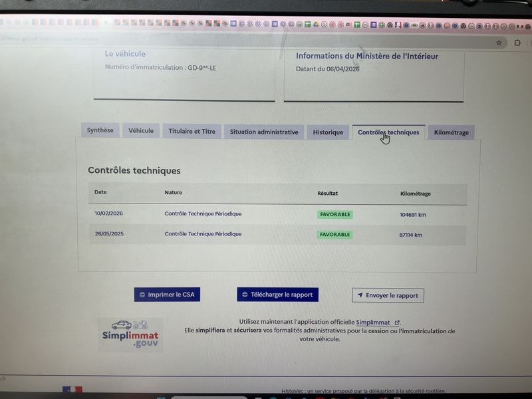Open the Kilométrage tab
Image resolution: width=532 pixels, height=399 pixels.
452,132
